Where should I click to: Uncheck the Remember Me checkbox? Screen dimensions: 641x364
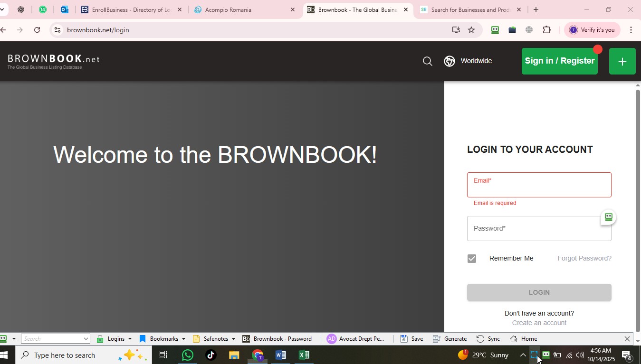click(x=471, y=259)
